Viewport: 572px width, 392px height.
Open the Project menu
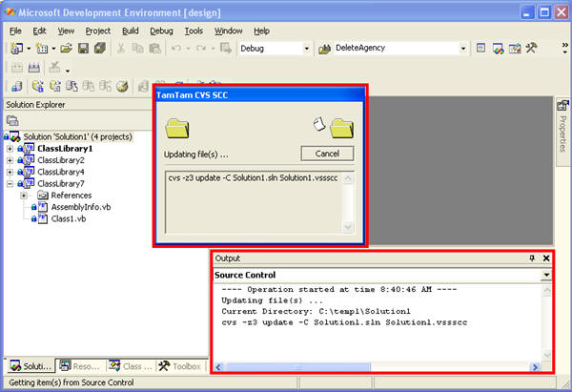point(98,31)
